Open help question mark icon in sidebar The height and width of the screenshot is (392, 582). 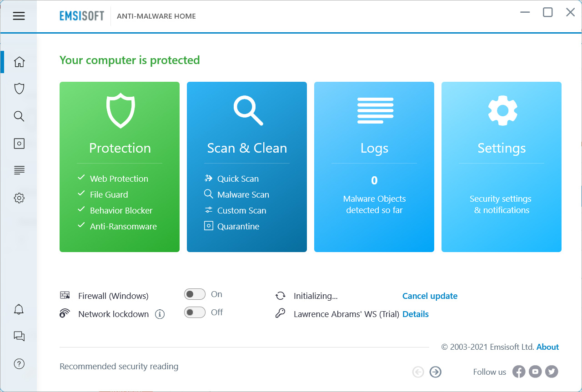tap(19, 363)
